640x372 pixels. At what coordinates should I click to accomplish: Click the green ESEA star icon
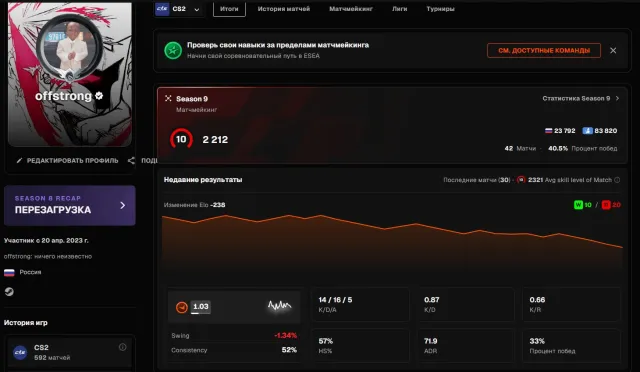173,51
